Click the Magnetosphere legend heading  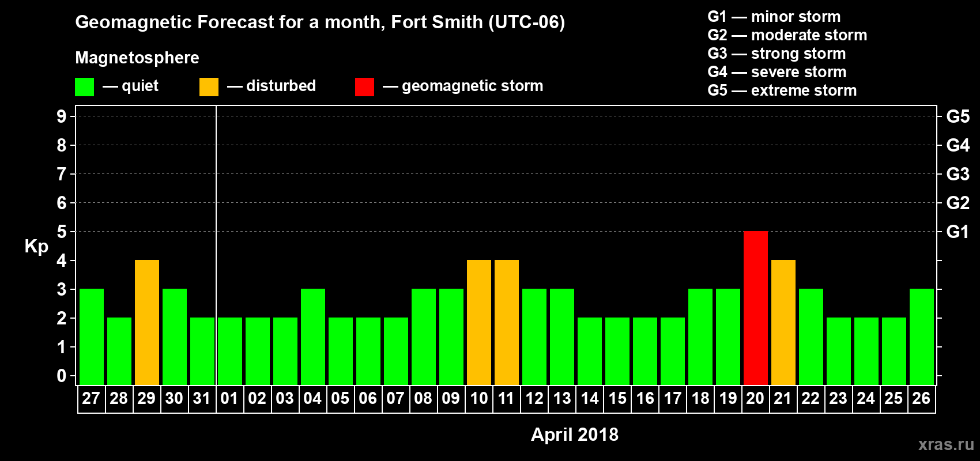(137, 58)
